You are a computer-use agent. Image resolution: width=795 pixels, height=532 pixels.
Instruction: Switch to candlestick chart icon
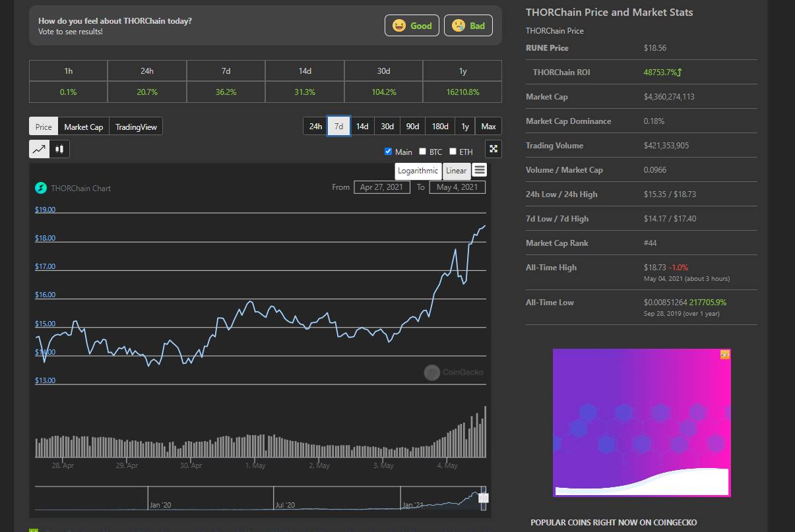tap(59, 149)
